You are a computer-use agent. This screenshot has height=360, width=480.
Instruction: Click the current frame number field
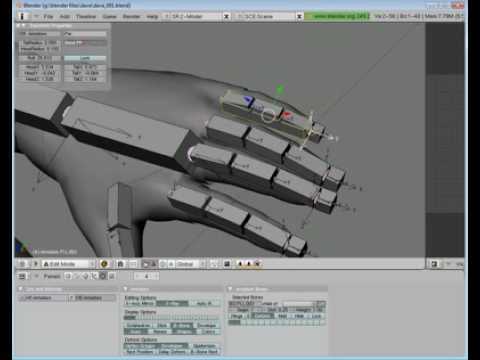pos(147,276)
